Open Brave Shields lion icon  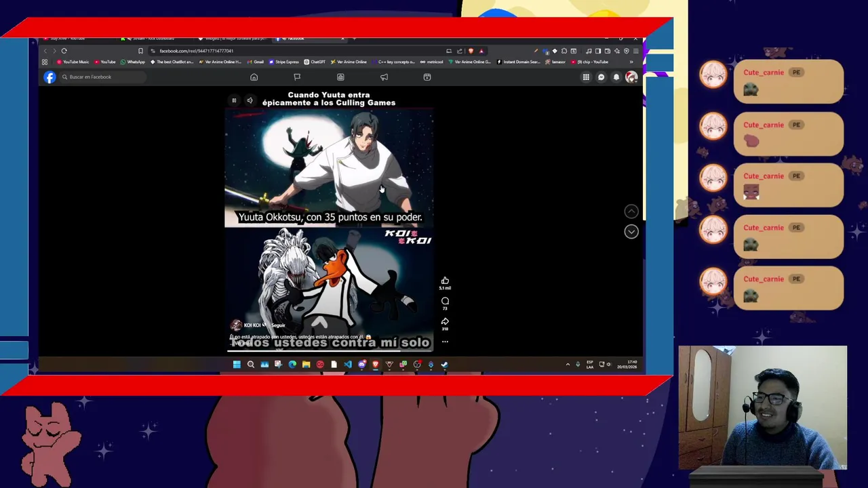coord(471,51)
